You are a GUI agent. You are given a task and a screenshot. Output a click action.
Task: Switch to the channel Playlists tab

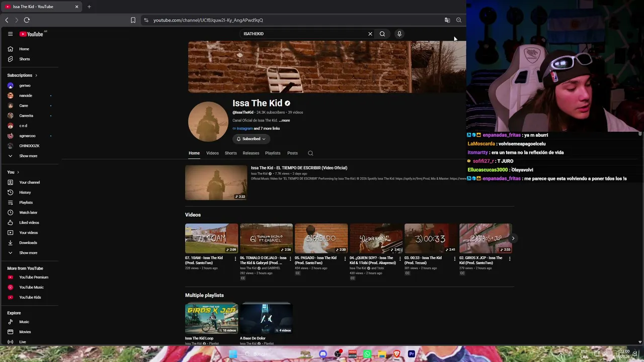point(273,153)
